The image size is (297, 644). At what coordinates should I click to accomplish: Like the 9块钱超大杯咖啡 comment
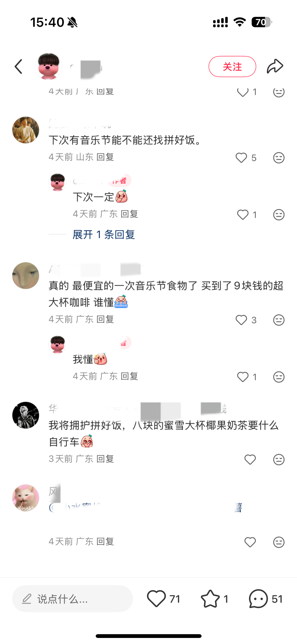(x=241, y=320)
